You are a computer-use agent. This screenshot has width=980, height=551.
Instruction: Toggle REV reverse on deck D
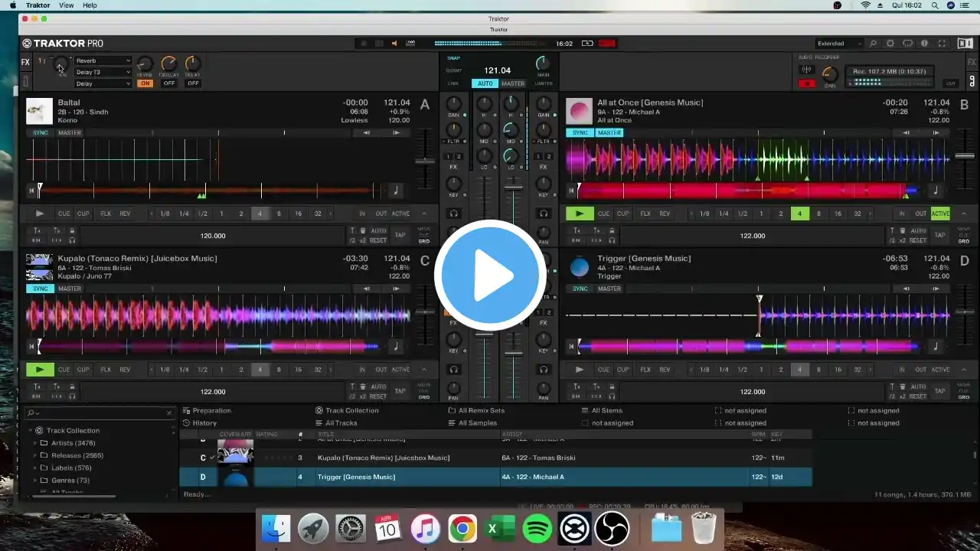pos(665,370)
